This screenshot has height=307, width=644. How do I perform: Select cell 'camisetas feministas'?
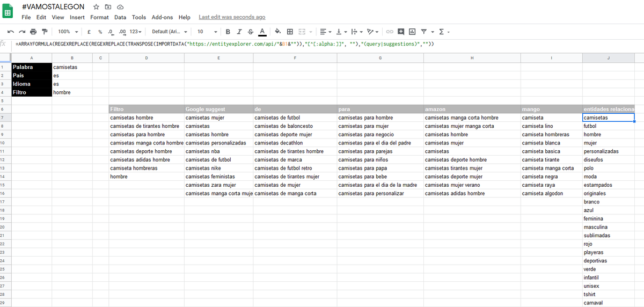click(x=218, y=177)
